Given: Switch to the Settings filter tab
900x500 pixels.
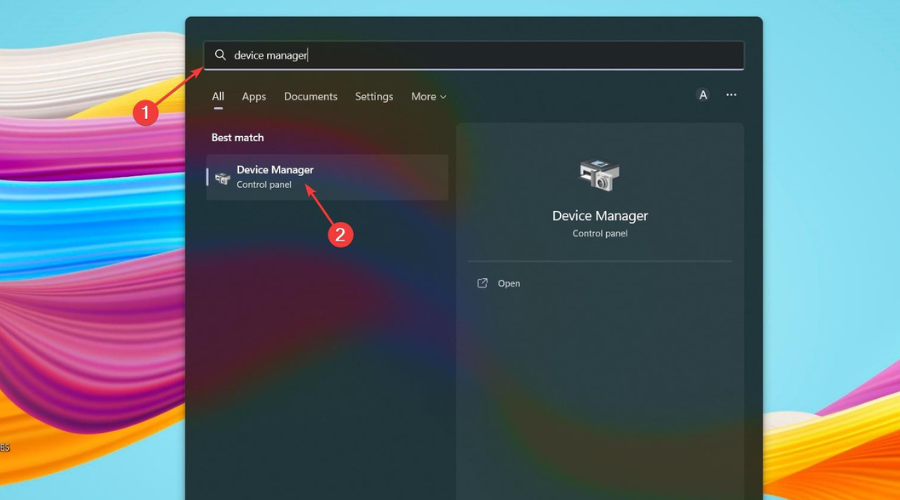Looking at the screenshot, I should click(x=374, y=96).
